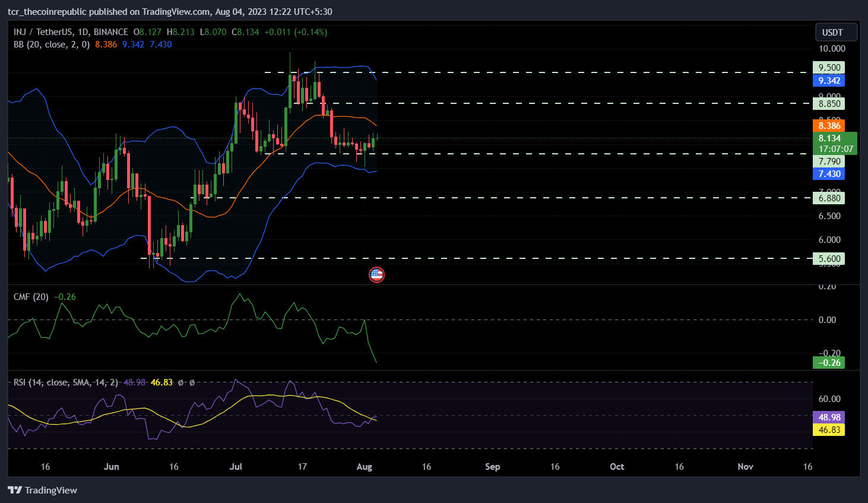Viewport: 868px width, 503px height.
Task: Click the 8.850 horizontal line price label
Action: [x=829, y=104]
